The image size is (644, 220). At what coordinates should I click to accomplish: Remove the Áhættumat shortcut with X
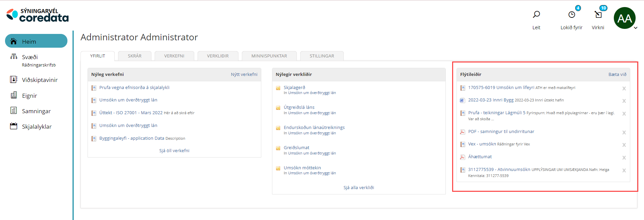[x=624, y=158]
